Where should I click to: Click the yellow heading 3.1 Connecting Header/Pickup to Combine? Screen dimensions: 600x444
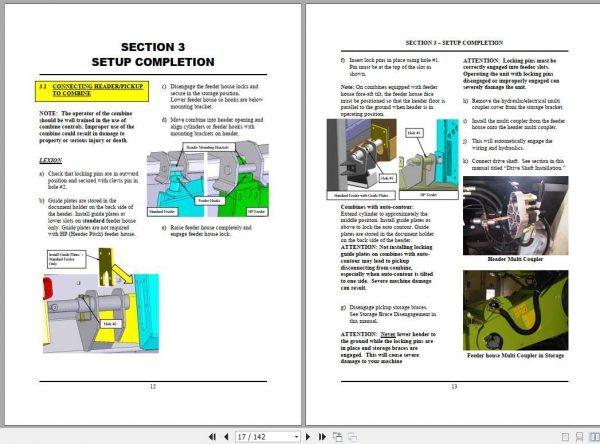(92, 91)
